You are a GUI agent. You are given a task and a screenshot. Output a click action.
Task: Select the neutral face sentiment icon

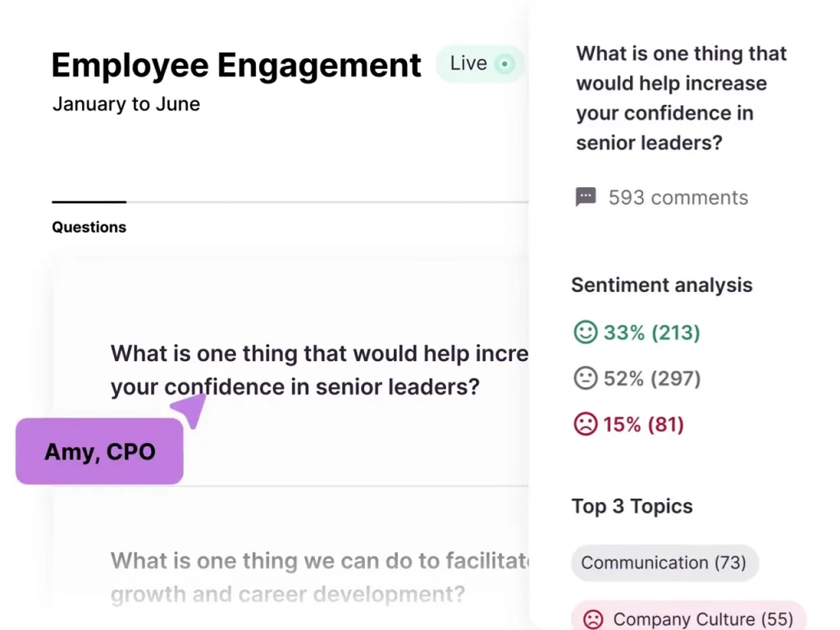(585, 378)
